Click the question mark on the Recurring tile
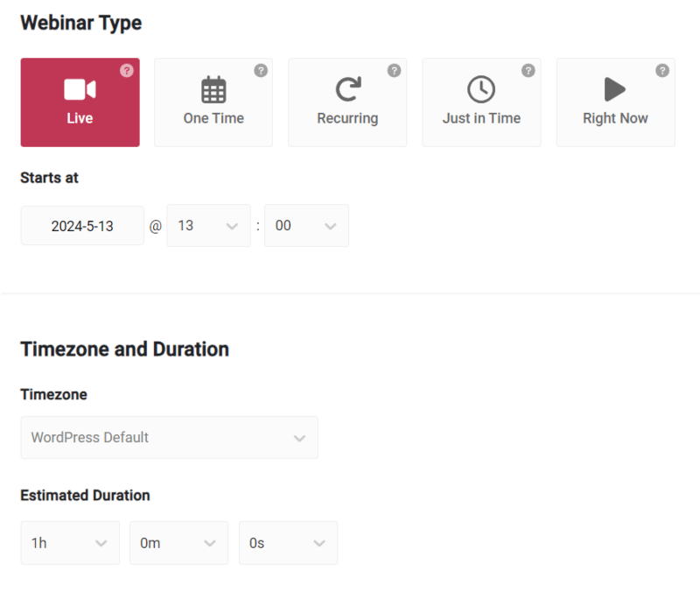Viewport: 700px width, 606px height. (394, 70)
